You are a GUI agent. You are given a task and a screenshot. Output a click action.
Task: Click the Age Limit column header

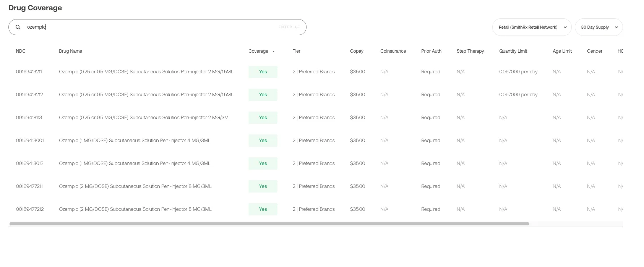tap(562, 51)
